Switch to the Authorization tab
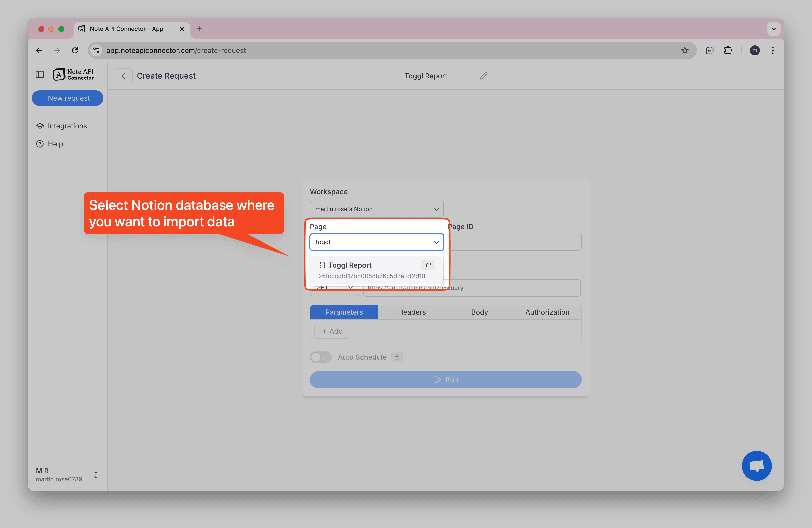812x528 pixels. [547, 312]
